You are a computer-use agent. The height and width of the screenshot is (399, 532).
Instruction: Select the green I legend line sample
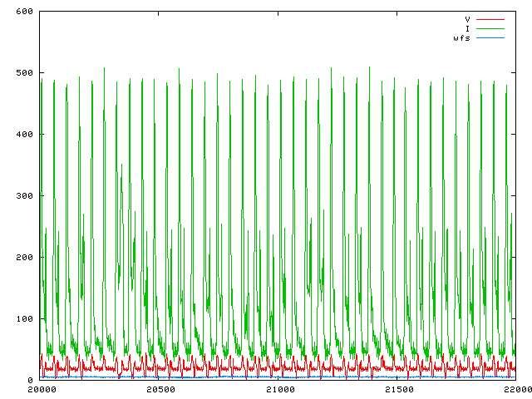(490, 28)
